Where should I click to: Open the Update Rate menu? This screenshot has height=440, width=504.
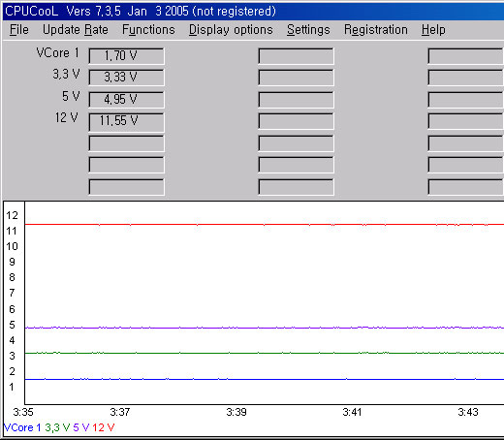click(x=76, y=30)
